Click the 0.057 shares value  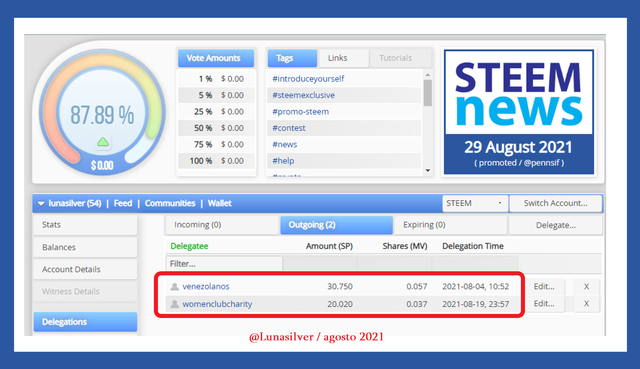[x=417, y=287]
